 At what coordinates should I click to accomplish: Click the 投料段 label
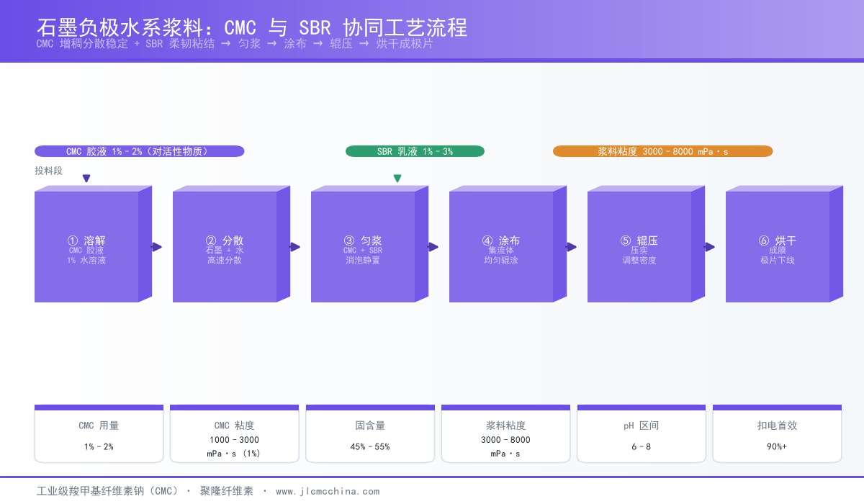click(48, 171)
